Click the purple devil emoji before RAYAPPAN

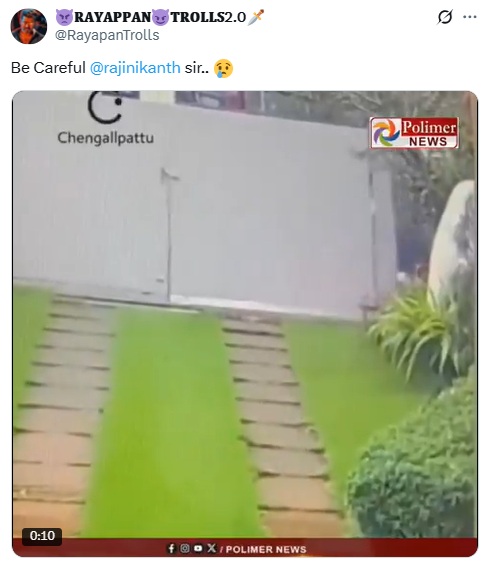click(64, 17)
